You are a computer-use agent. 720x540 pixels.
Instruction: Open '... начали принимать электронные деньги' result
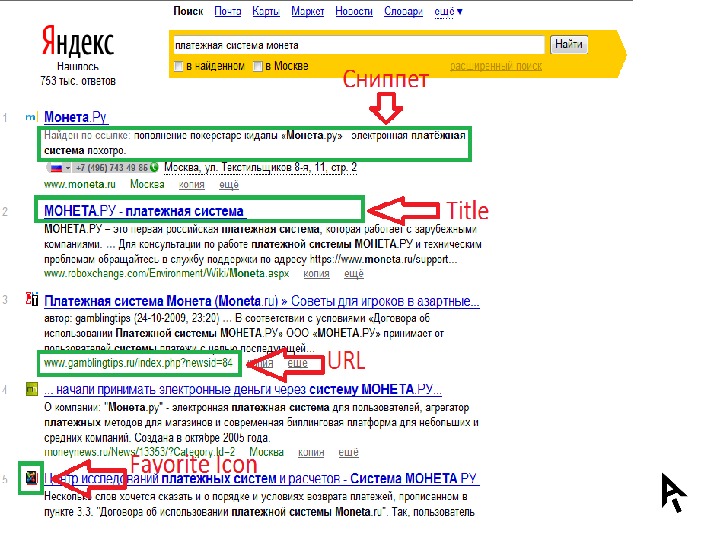click(x=243, y=389)
